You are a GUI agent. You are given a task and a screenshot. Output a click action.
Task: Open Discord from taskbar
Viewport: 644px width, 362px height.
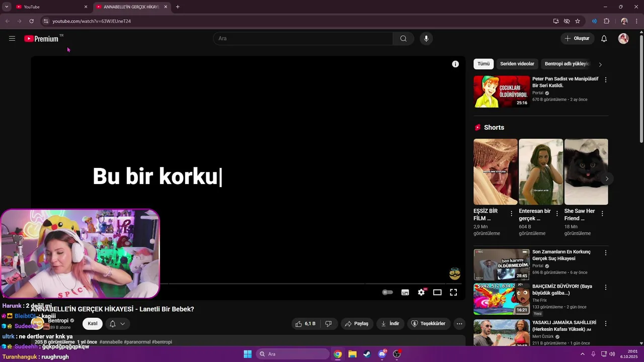(x=382, y=354)
